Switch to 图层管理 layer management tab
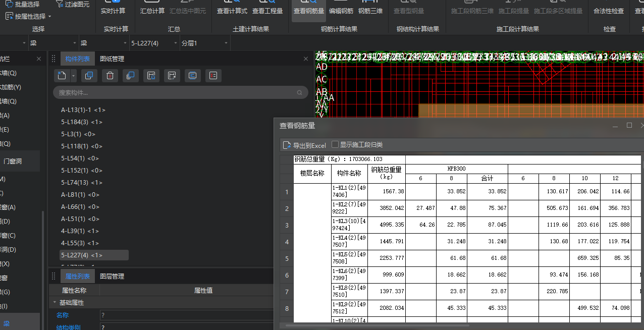The height and width of the screenshot is (330, 644). [x=112, y=277]
